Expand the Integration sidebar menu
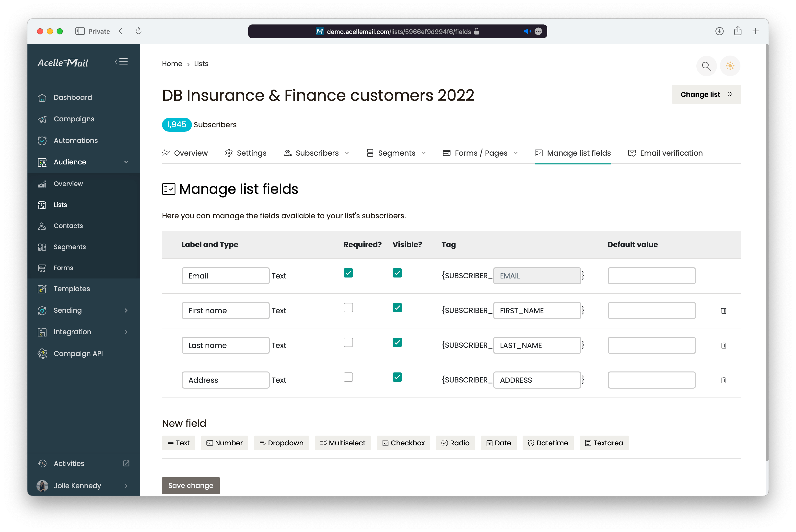Viewport: 796px width, 532px height. pyautogui.click(x=126, y=332)
